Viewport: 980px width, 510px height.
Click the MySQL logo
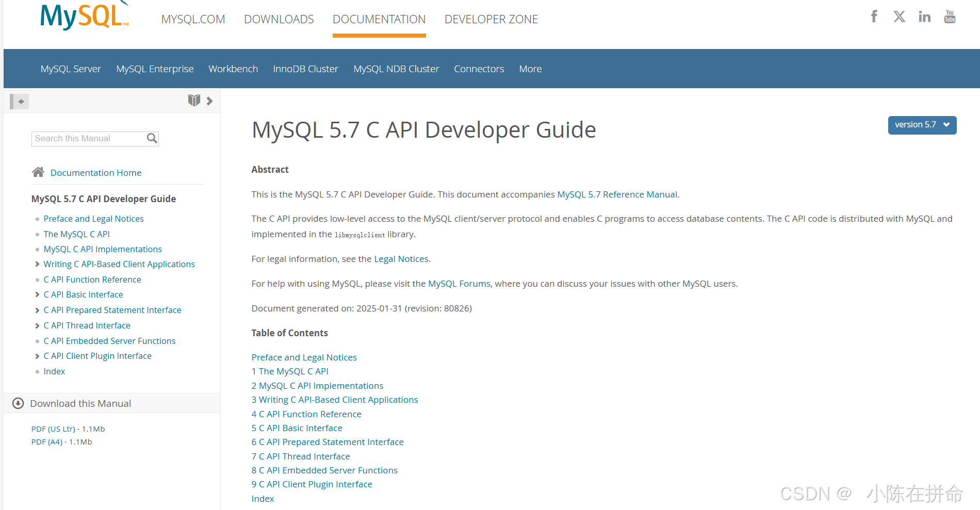[x=85, y=15]
